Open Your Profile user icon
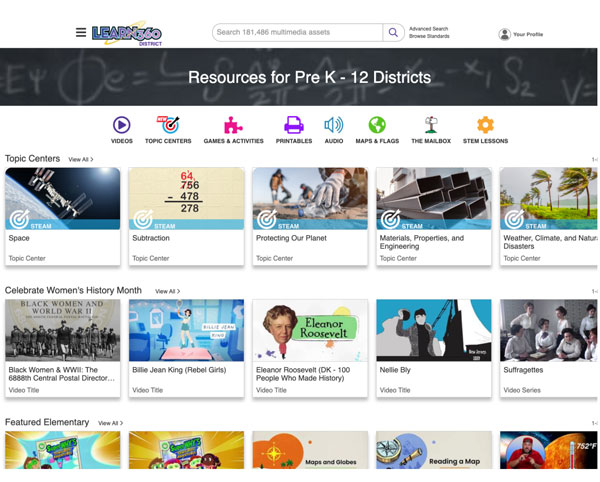 (504, 34)
